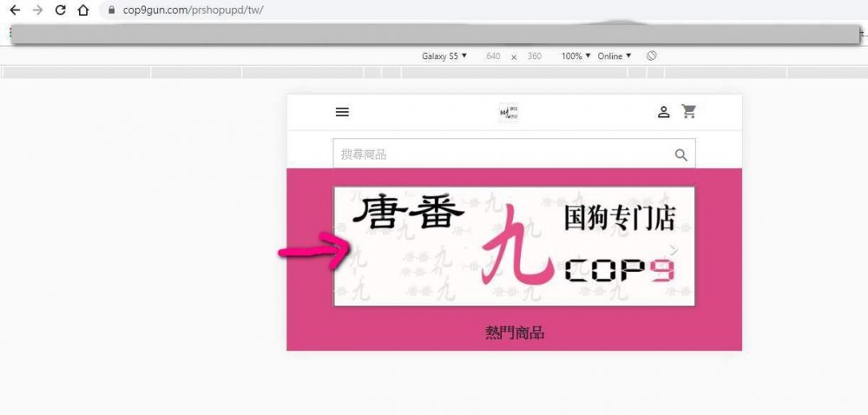Open the shopping cart icon

688,112
